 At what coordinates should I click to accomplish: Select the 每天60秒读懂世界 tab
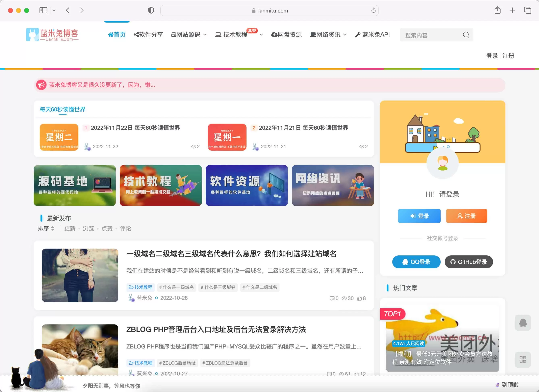click(x=62, y=109)
